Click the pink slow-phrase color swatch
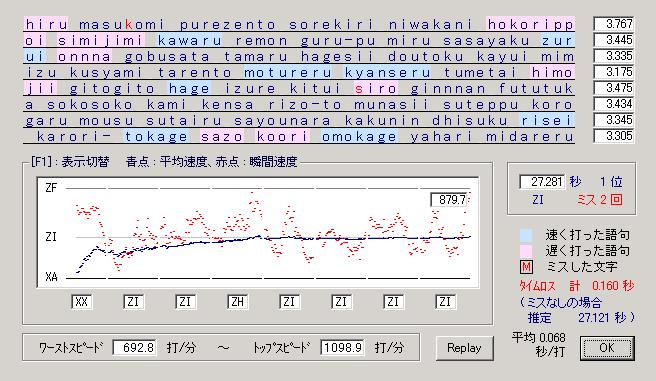The image size is (656, 381). pos(526,251)
